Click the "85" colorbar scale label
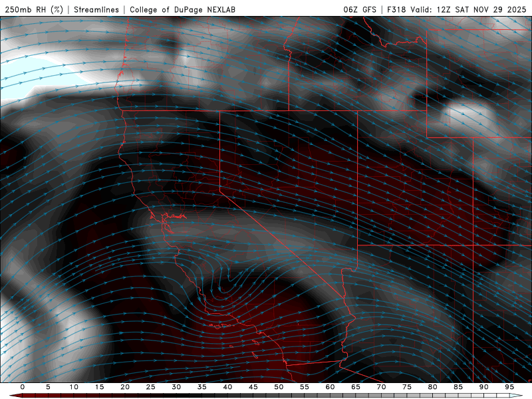Image resolution: width=532 pixels, height=399 pixels. (x=458, y=387)
